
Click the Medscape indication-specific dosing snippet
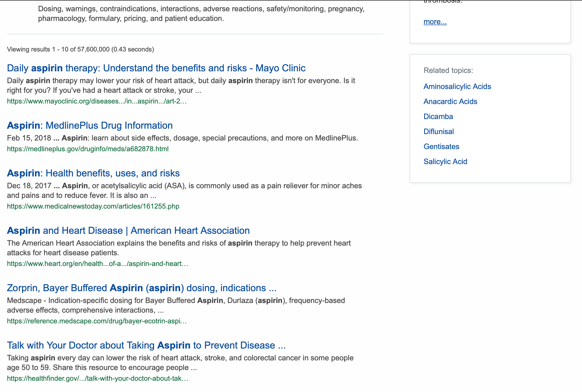[x=176, y=305]
